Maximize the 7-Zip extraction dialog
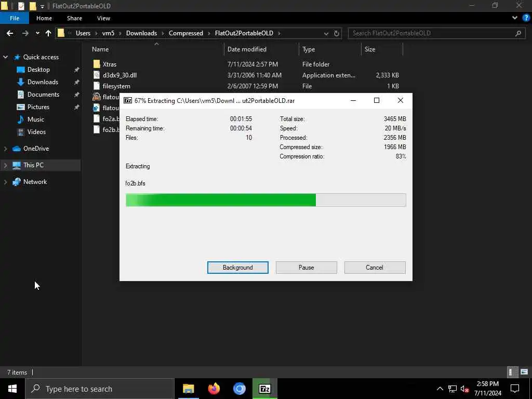This screenshot has height=399, width=532. pos(376,100)
